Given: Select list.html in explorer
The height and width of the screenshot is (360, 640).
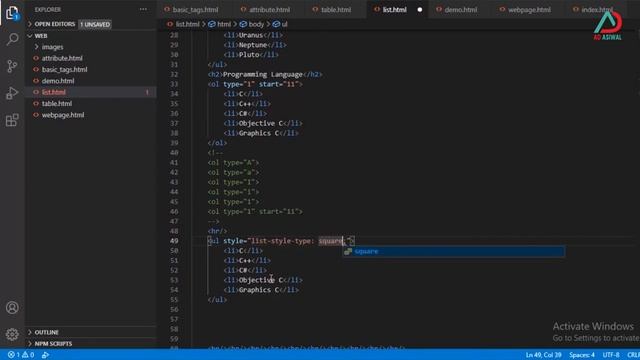Looking at the screenshot, I should click(x=54, y=92).
